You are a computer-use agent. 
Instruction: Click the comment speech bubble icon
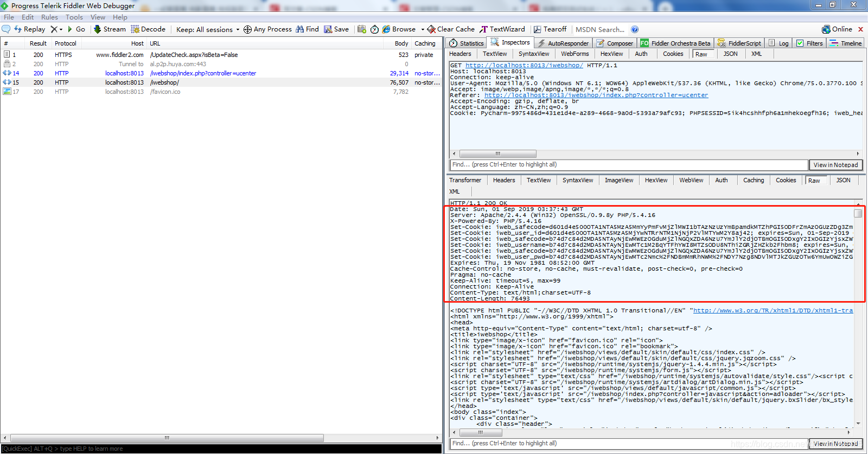pos(6,29)
